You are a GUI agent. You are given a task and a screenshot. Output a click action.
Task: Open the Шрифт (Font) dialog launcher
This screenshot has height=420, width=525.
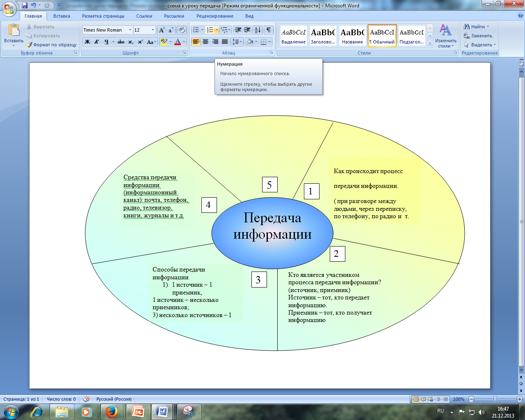tap(184, 53)
